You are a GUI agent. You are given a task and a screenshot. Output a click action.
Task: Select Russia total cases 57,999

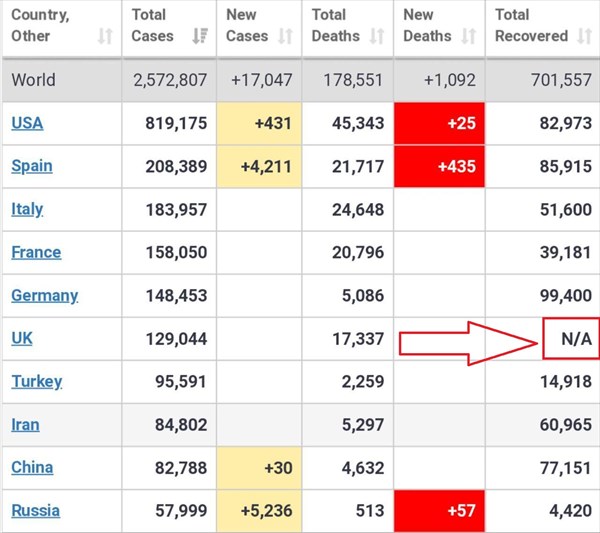pos(181,511)
